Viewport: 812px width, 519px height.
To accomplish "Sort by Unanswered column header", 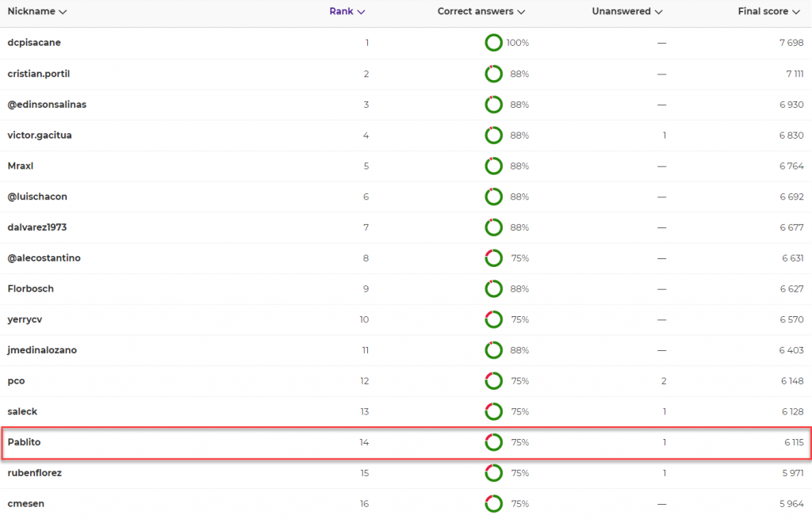I will tap(627, 11).
